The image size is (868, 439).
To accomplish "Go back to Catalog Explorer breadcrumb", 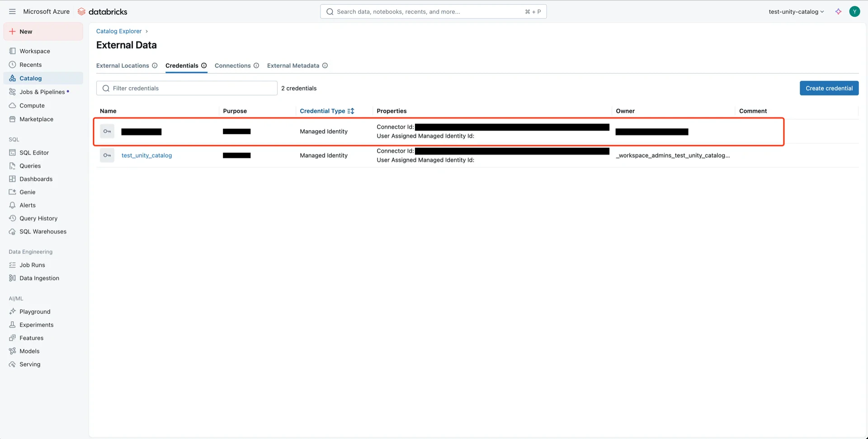I will (119, 31).
